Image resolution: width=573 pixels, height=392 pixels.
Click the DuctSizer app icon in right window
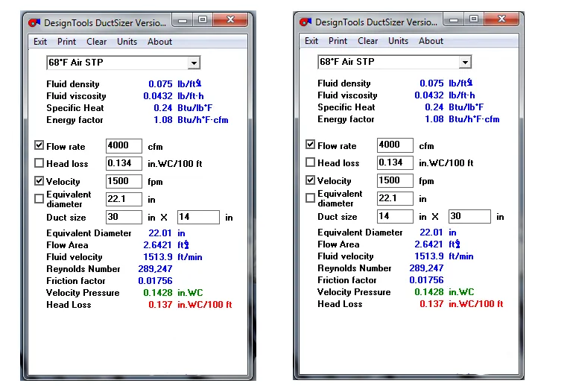[306, 22]
